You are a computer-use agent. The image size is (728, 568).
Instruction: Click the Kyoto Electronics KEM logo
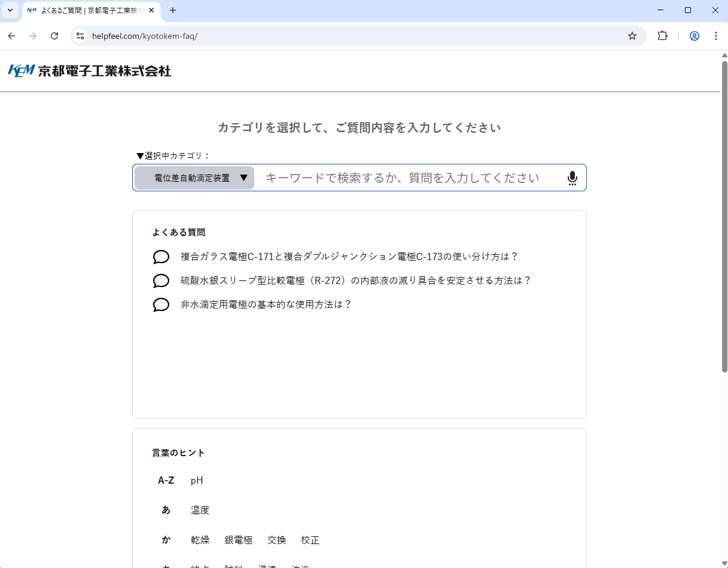point(90,71)
